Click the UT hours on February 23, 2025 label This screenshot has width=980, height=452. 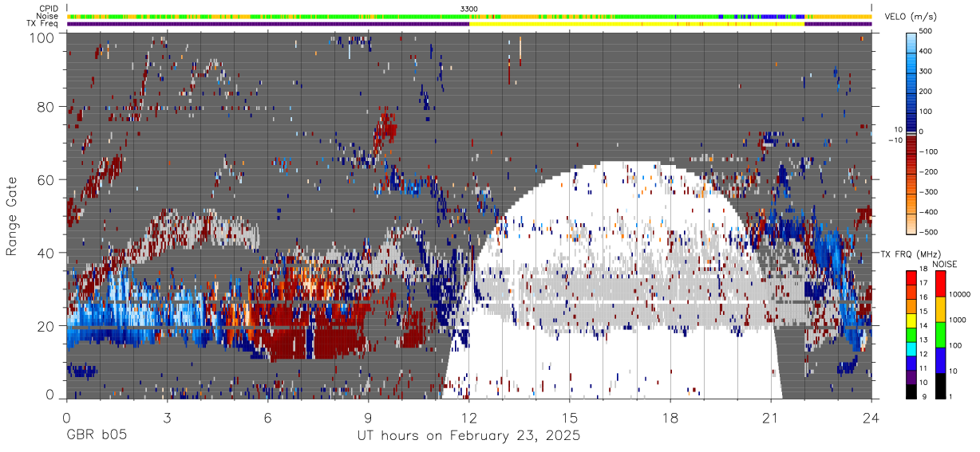point(468,437)
